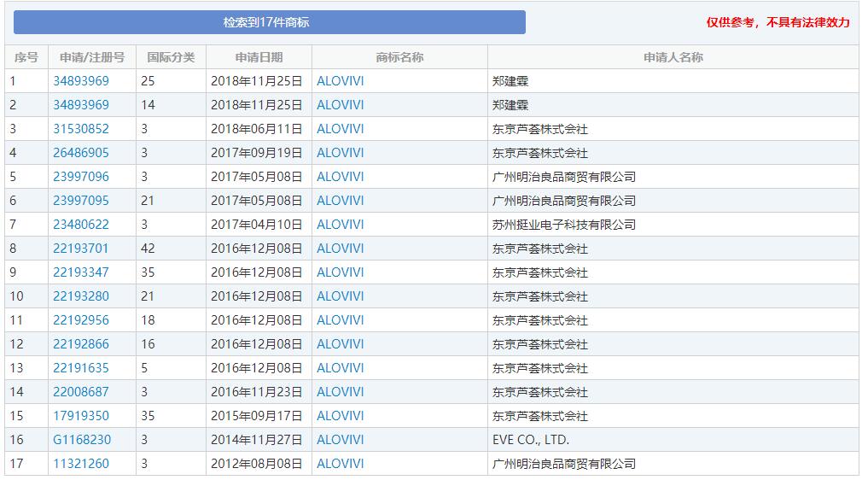This screenshot has width=868, height=480.
Task: Click the '序号' column header
Action: pos(26,57)
